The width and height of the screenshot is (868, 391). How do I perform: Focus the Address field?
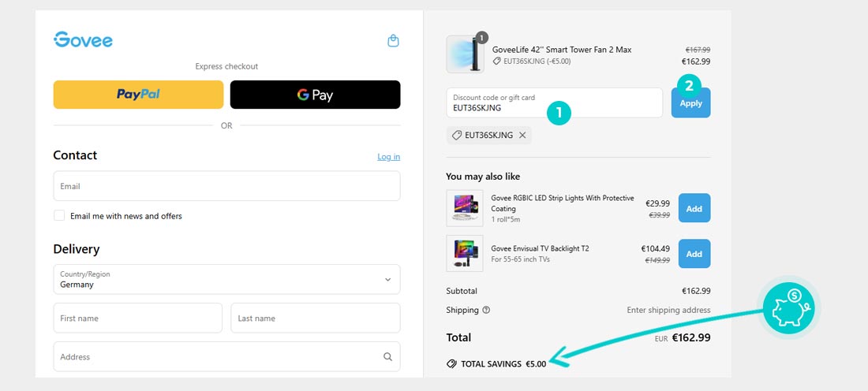click(226, 357)
